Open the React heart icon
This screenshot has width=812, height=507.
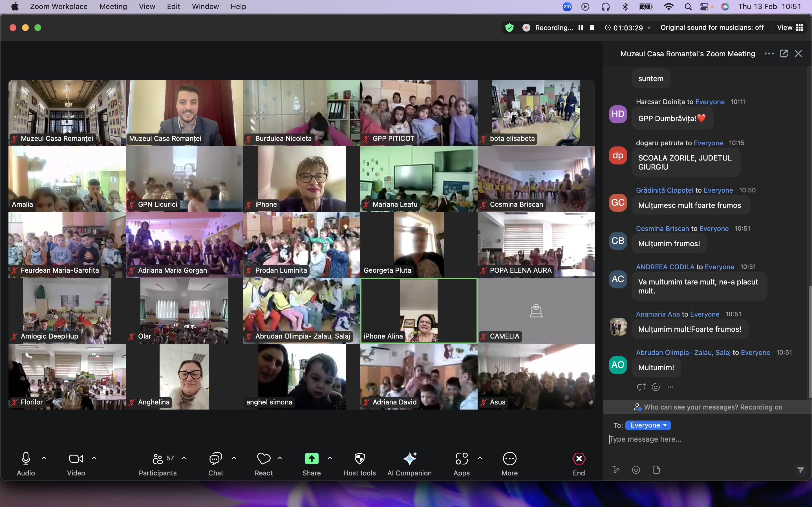coord(263,459)
